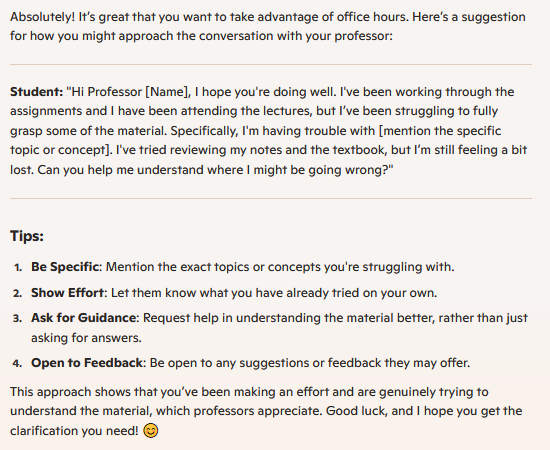This screenshot has width=550, height=450.
Task: Click the list number '3.'
Action: [x=18, y=318]
